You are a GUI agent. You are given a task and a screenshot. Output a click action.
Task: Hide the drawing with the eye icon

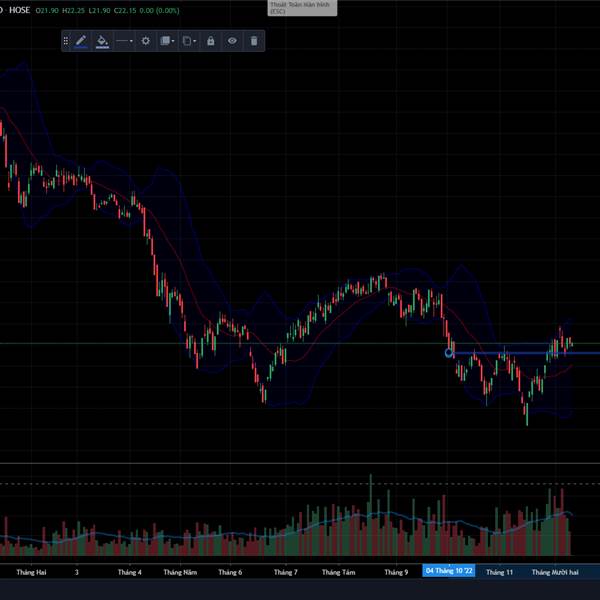pyautogui.click(x=232, y=41)
